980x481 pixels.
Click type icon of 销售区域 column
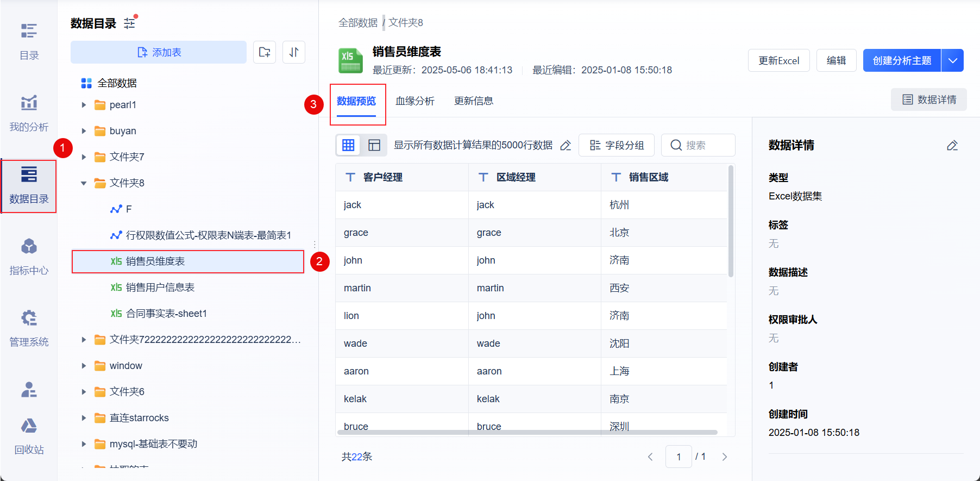tap(616, 177)
